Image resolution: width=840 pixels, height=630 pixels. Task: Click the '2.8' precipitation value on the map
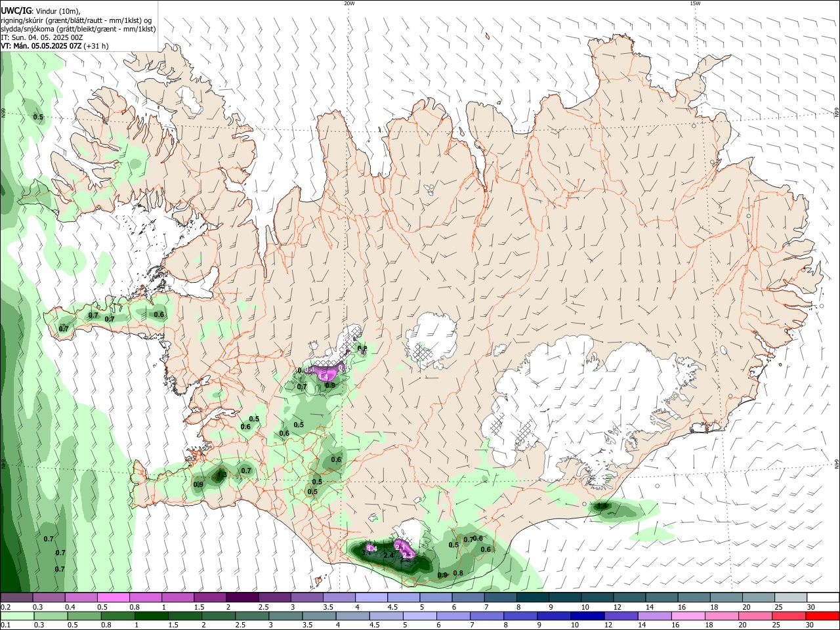pyautogui.click(x=406, y=560)
